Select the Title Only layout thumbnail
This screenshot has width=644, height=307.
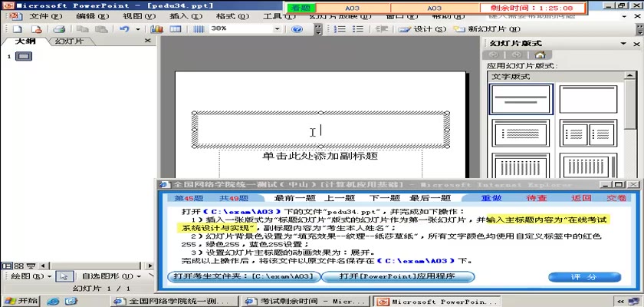click(588, 99)
